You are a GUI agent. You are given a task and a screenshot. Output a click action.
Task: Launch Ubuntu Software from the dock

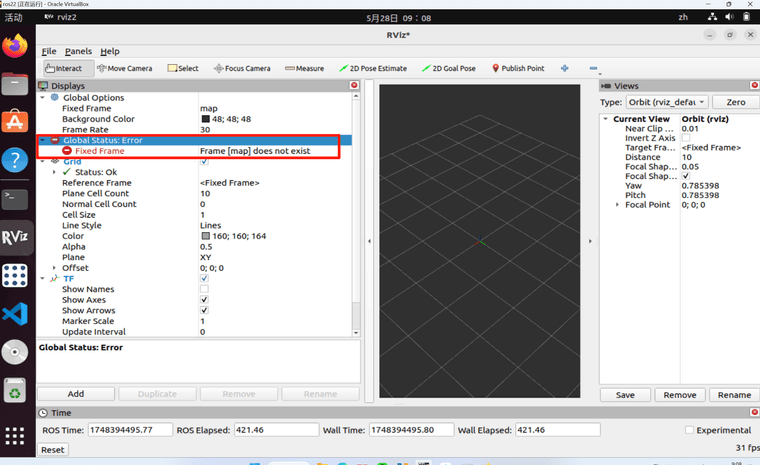15,121
